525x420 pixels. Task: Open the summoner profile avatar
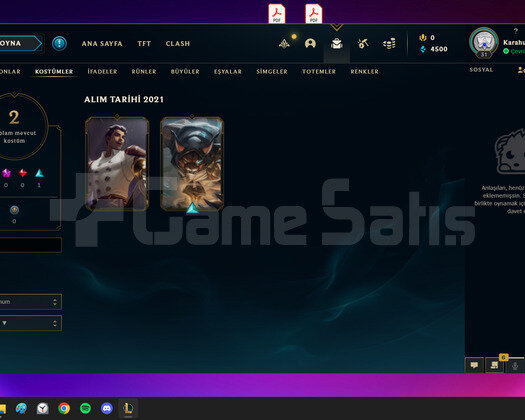click(484, 43)
